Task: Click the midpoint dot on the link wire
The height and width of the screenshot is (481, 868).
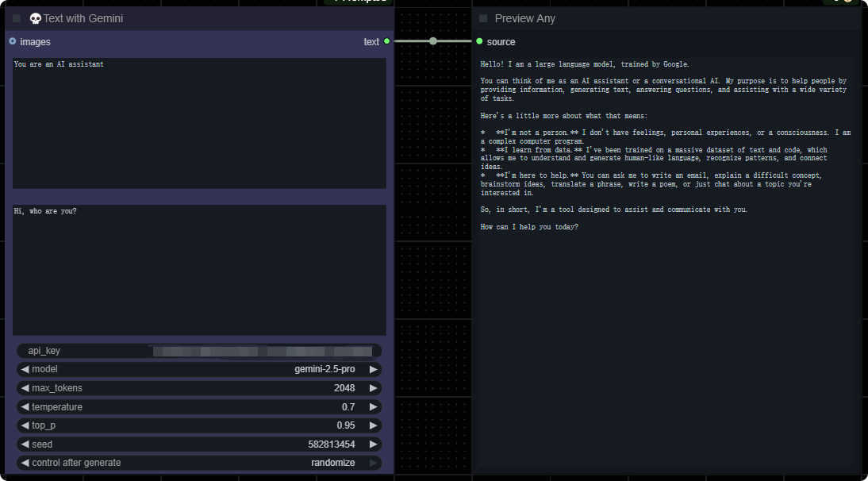Action: (x=432, y=41)
